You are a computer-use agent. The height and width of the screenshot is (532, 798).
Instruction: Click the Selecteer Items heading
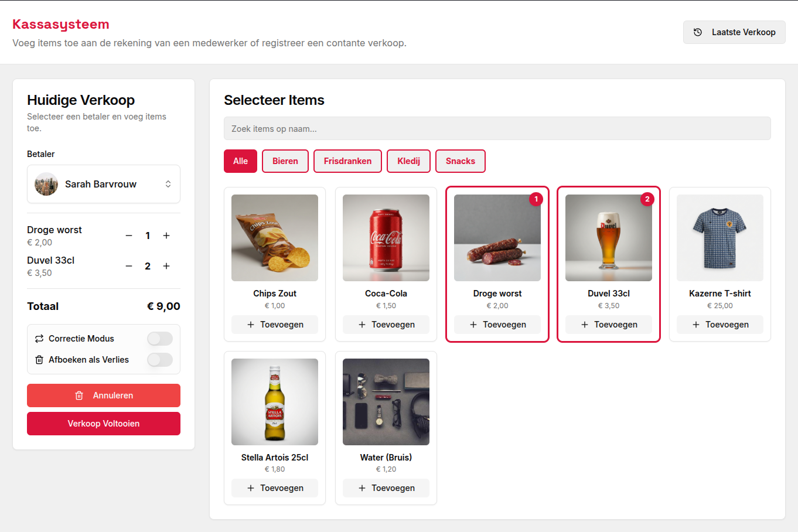point(274,100)
